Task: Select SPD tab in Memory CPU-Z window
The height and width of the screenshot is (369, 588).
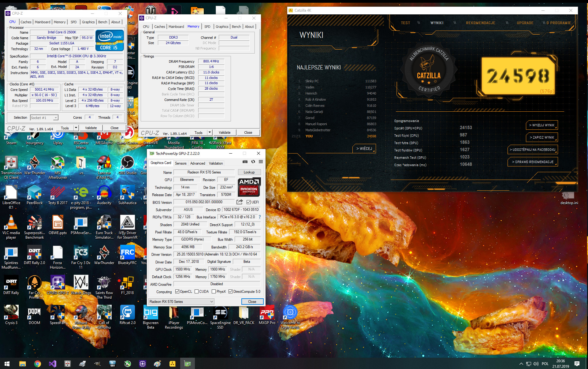Action: click(x=207, y=27)
